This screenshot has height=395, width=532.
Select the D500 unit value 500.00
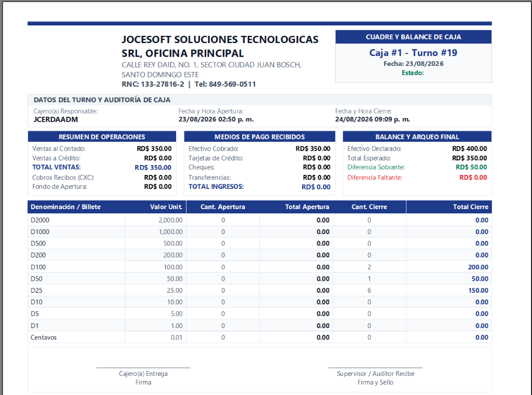pyautogui.click(x=173, y=243)
